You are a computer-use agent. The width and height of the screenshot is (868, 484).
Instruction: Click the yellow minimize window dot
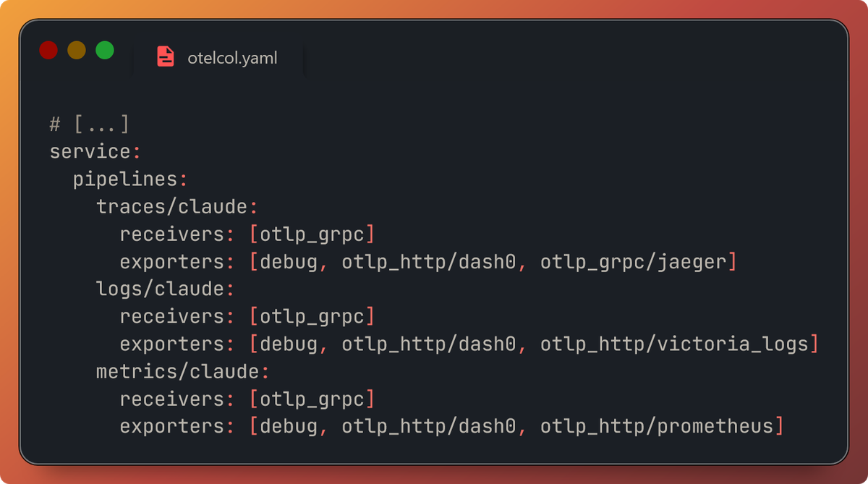pyautogui.click(x=77, y=50)
